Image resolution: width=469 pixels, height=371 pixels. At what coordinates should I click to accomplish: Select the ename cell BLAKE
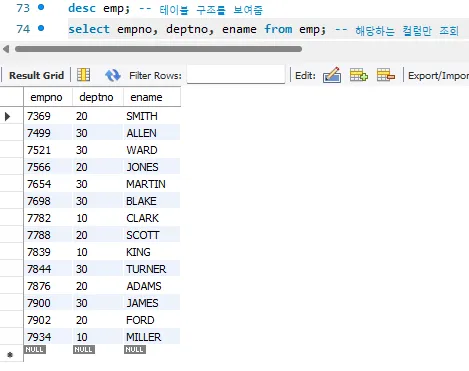tap(152, 201)
